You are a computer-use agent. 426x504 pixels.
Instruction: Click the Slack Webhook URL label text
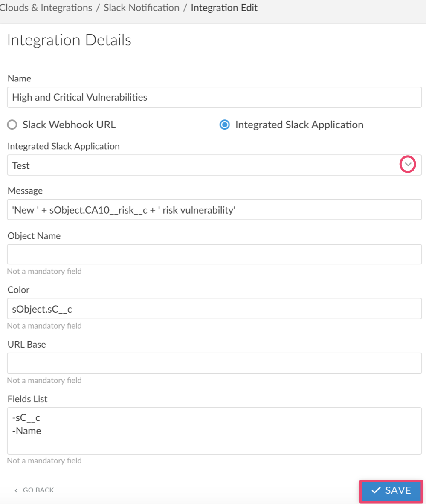[x=69, y=125]
